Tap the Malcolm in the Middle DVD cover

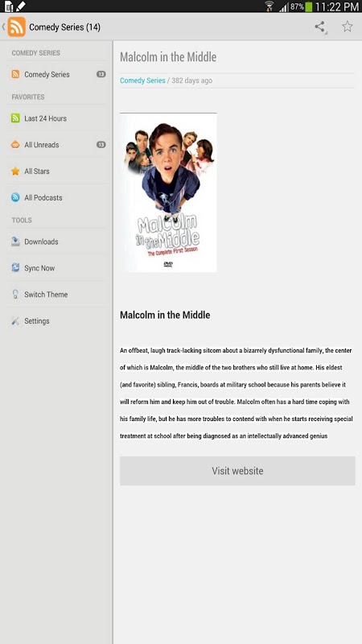pyautogui.click(x=168, y=192)
